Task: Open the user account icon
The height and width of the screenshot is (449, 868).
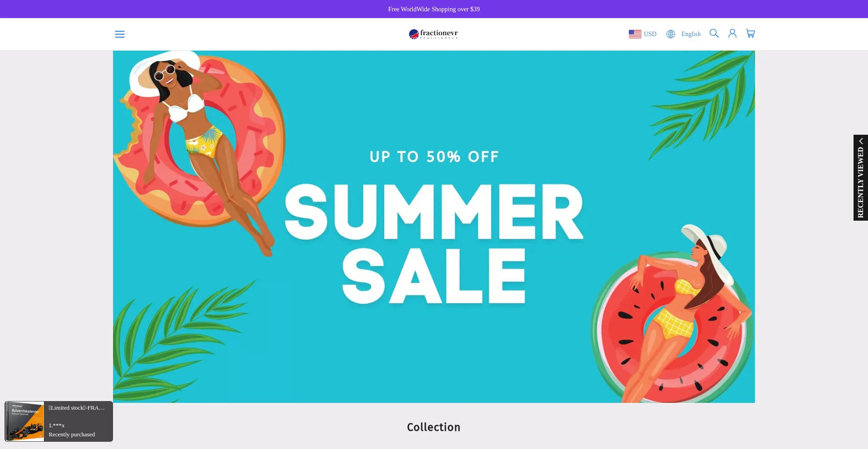Action: [x=732, y=33]
